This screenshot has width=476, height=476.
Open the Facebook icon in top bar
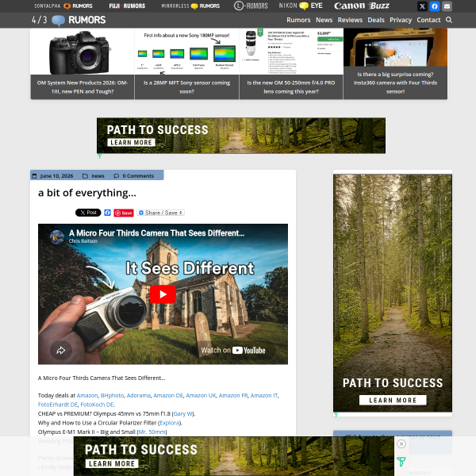(x=435, y=6)
